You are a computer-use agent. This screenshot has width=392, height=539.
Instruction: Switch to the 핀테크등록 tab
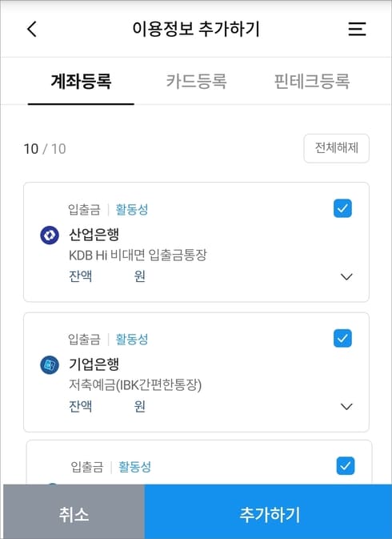tap(312, 82)
